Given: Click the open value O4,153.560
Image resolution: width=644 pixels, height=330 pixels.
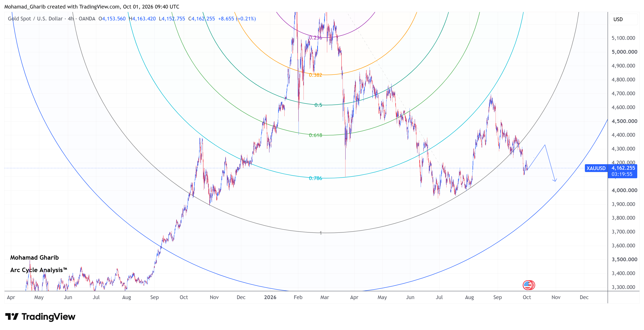Looking at the screenshot, I should click(x=112, y=19).
